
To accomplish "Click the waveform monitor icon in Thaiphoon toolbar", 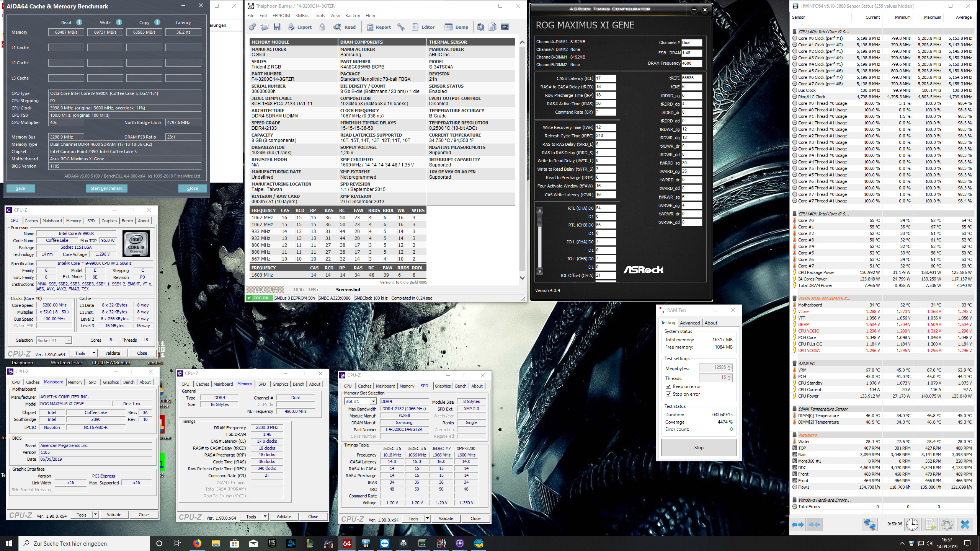I will click(x=505, y=27).
